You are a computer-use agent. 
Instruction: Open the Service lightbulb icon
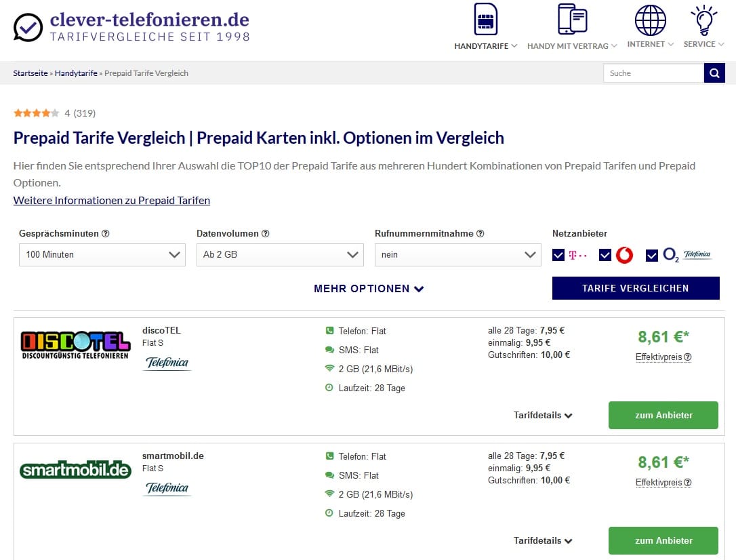click(x=703, y=20)
